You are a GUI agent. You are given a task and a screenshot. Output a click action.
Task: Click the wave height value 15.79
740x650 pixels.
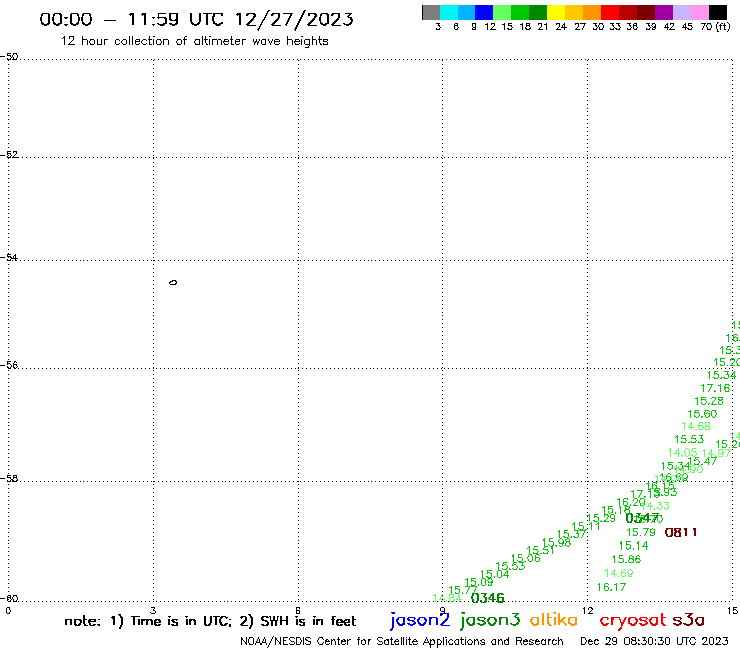[x=640, y=532]
